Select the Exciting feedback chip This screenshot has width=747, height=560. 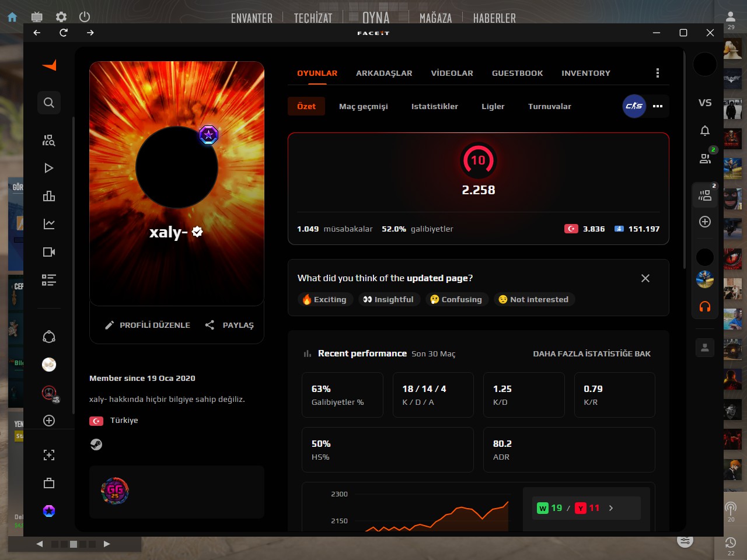[x=324, y=299]
